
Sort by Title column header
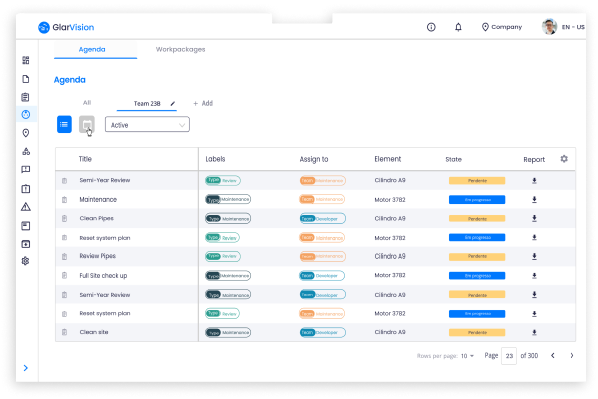(x=85, y=159)
